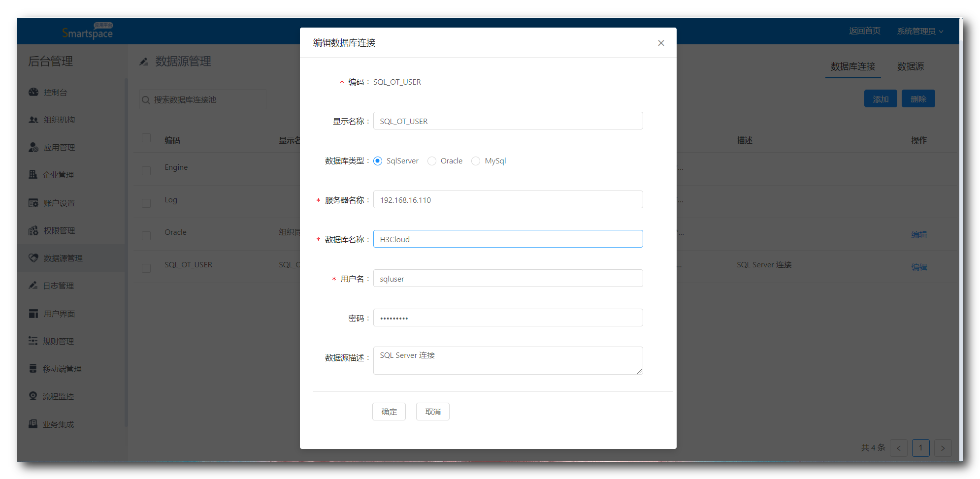Click the building icon beside 企业管理
Image resolution: width=980 pixels, height=479 pixels.
pyautogui.click(x=33, y=174)
